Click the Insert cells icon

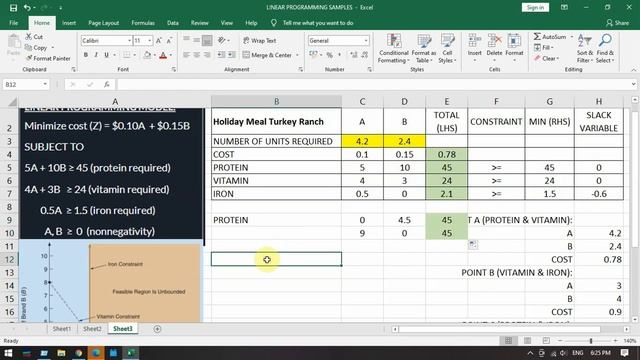(474, 41)
